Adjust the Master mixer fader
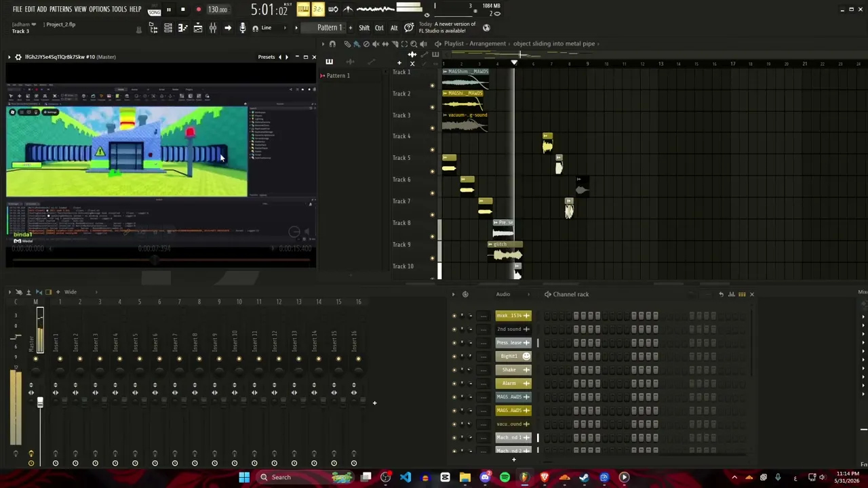 (x=40, y=403)
